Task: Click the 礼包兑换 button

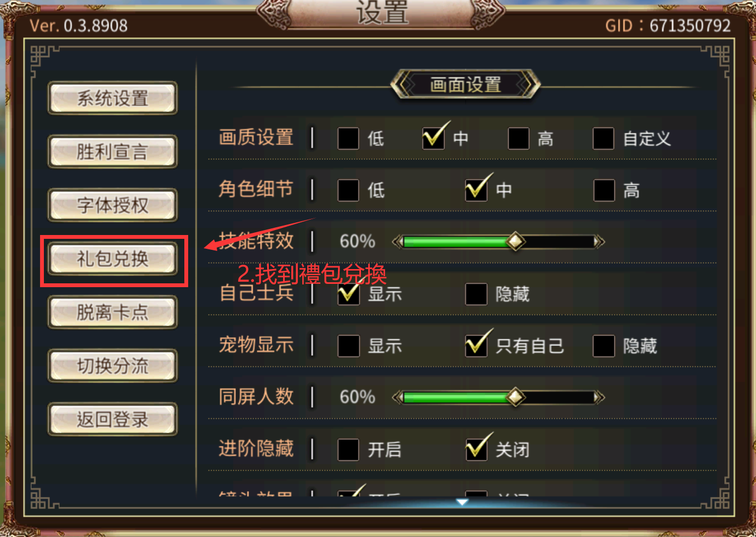Action: (x=112, y=259)
